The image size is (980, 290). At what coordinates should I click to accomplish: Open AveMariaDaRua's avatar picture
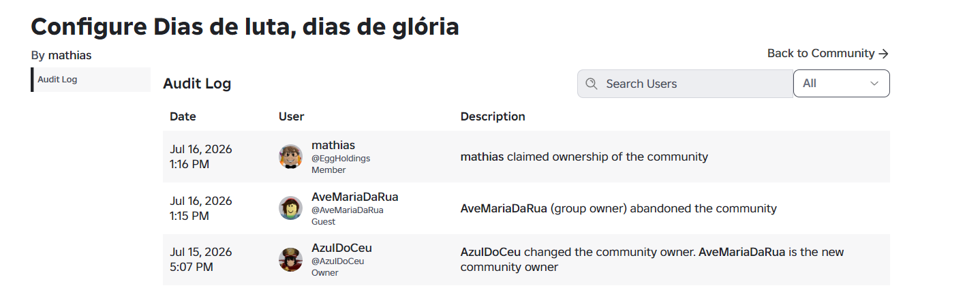pos(290,208)
